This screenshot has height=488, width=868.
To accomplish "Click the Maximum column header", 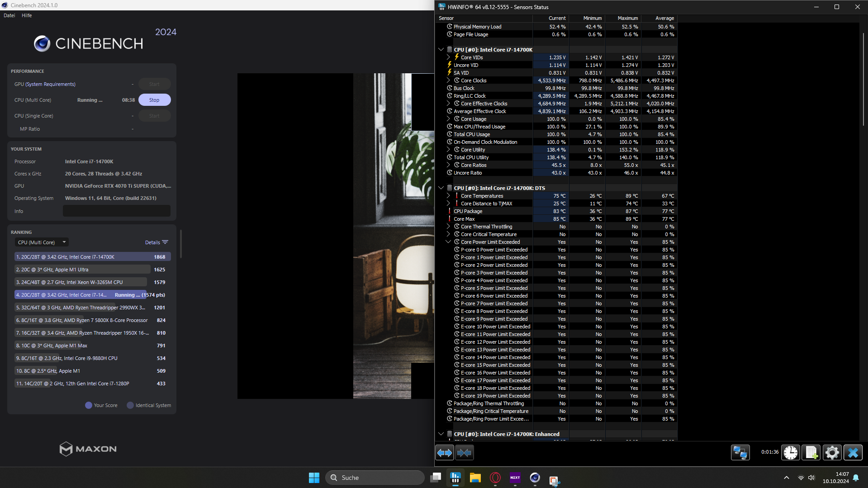I will tap(623, 18).
